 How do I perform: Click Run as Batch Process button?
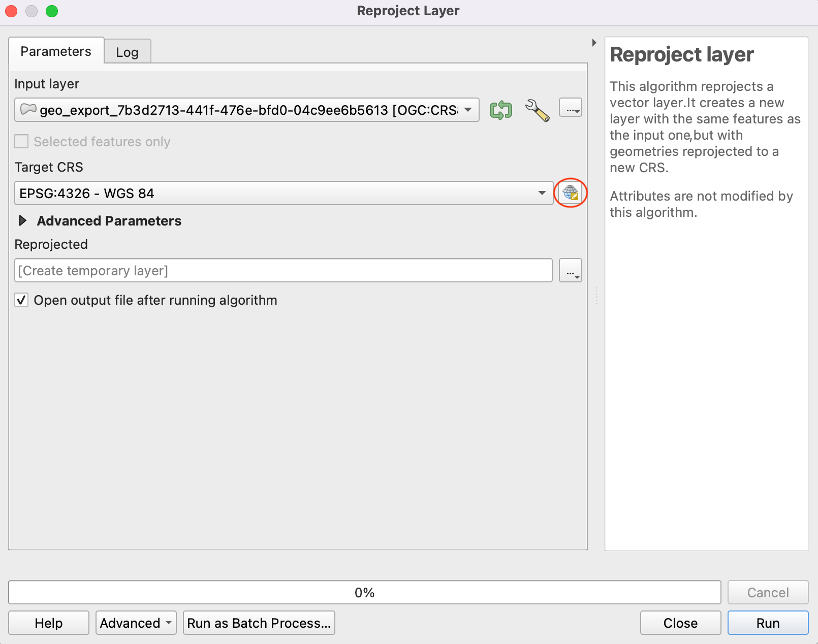point(259,623)
